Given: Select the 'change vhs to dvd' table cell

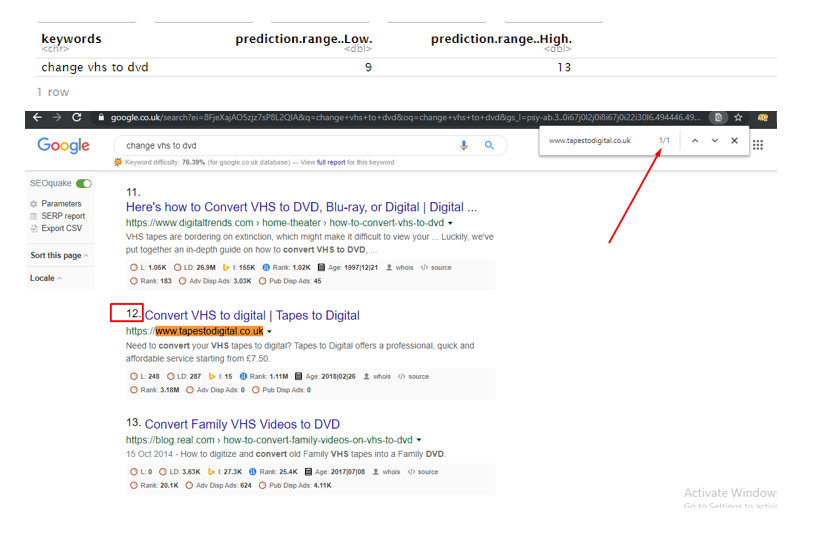Looking at the screenshot, I should pyautogui.click(x=95, y=67).
